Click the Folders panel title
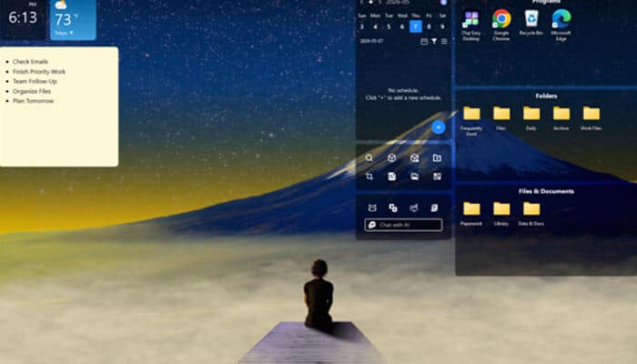637x364 pixels. click(x=546, y=96)
